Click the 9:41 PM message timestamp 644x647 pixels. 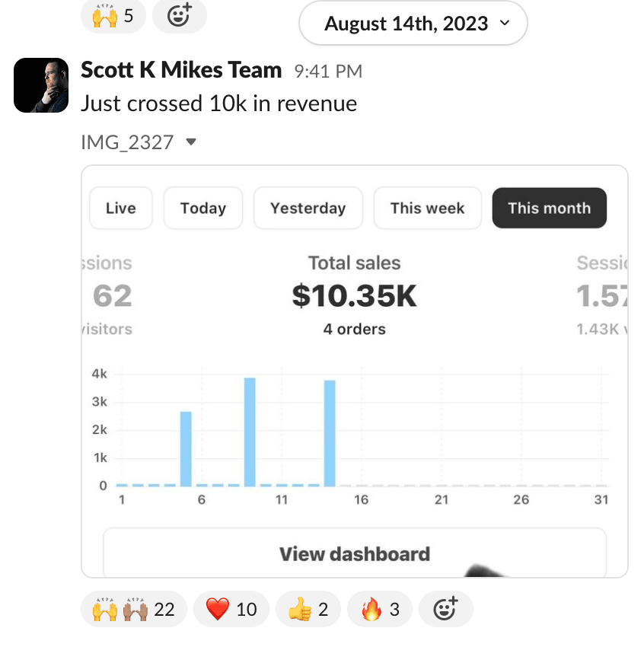click(328, 72)
